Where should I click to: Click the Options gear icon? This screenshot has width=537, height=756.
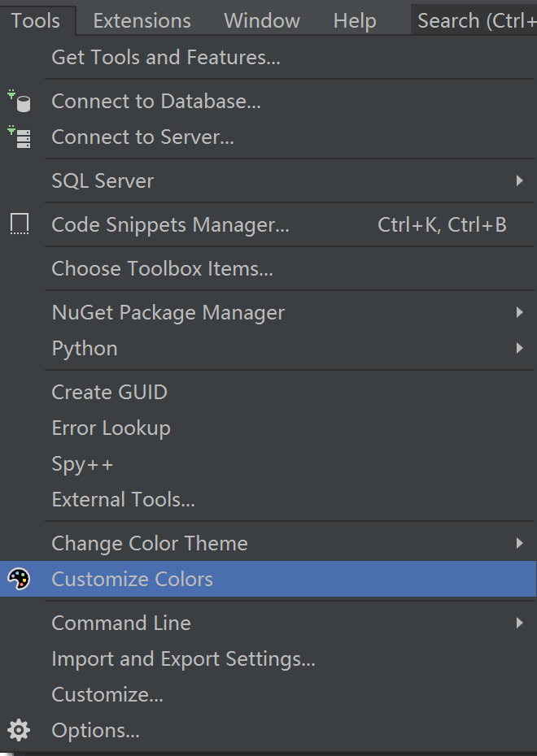click(19, 730)
